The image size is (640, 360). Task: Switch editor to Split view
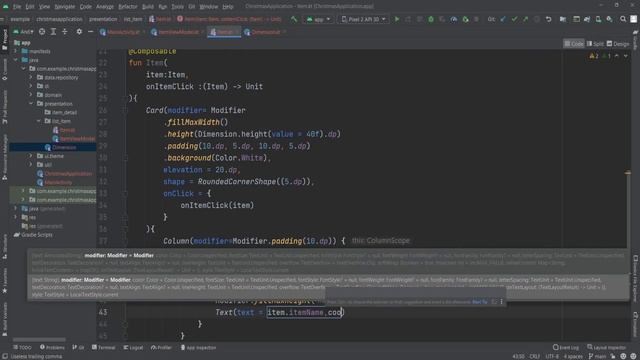[x=595, y=44]
